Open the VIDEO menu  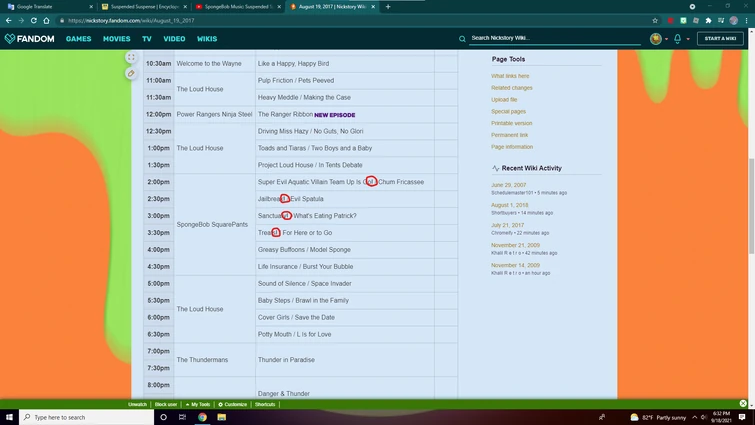coord(174,39)
